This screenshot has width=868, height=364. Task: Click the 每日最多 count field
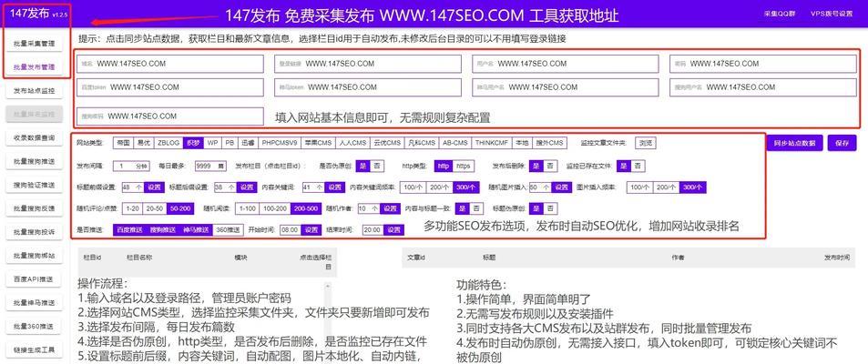(210, 166)
